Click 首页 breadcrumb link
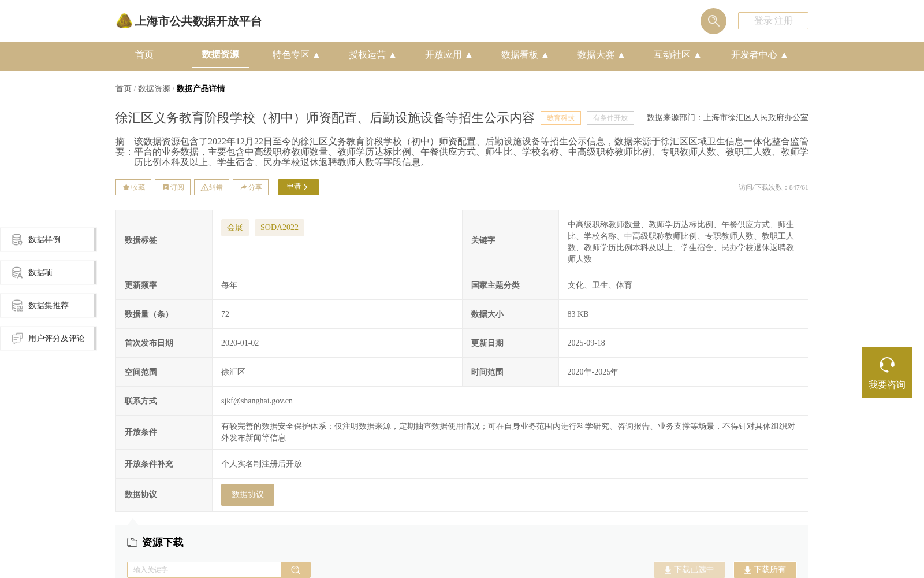 [x=124, y=89]
